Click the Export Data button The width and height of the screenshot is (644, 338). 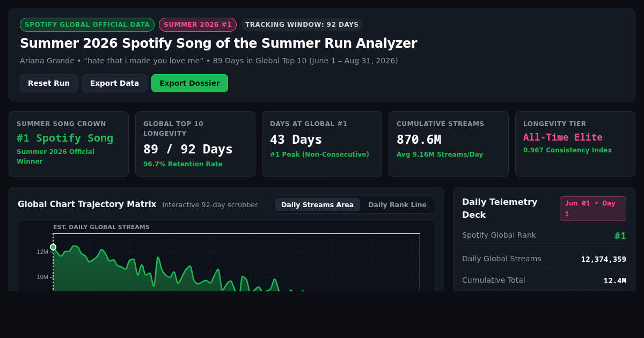[x=114, y=83]
